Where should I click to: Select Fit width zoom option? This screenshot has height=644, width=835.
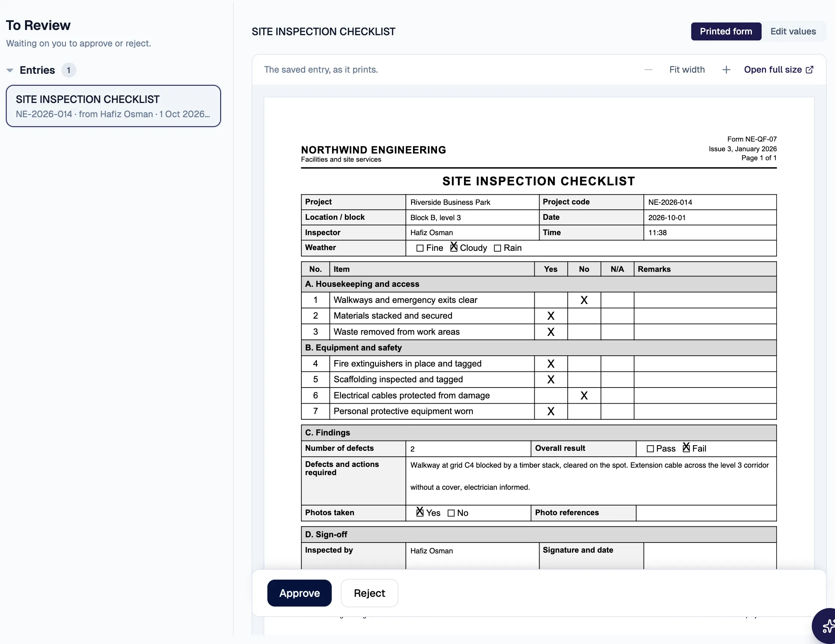[687, 70]
